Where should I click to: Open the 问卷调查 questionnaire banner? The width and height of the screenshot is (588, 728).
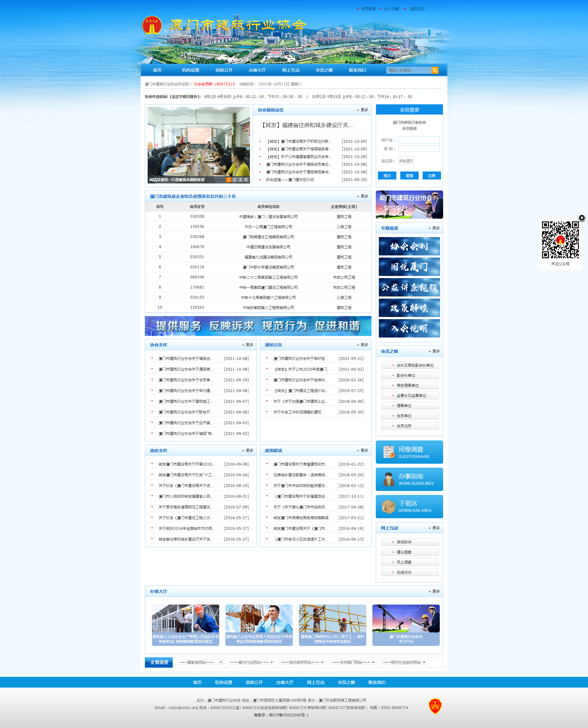coord(409,452)
